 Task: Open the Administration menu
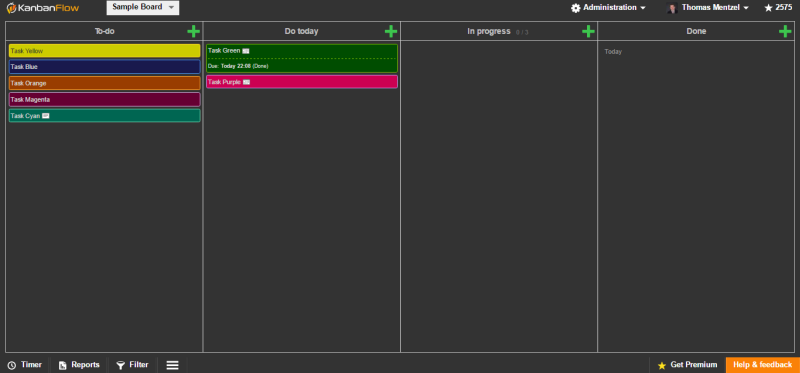609,8
